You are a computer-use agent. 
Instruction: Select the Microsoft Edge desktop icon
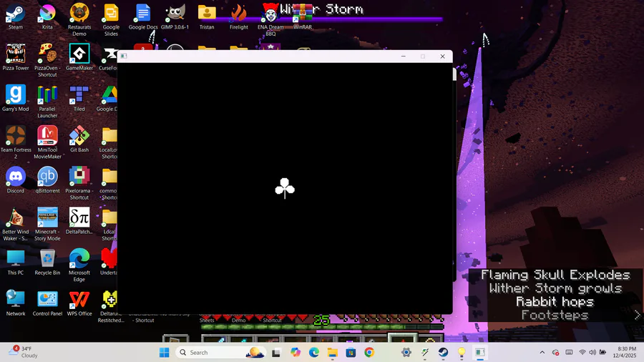[x=79, y=265]
